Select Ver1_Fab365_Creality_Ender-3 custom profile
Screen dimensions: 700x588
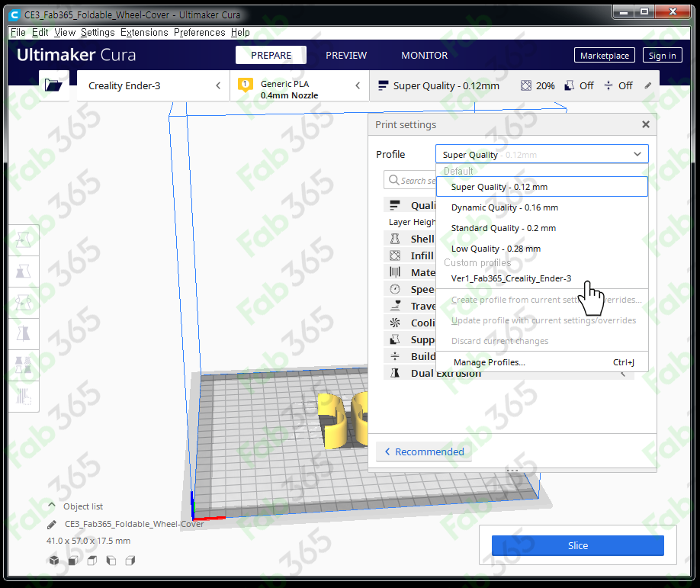click(542, 278)
